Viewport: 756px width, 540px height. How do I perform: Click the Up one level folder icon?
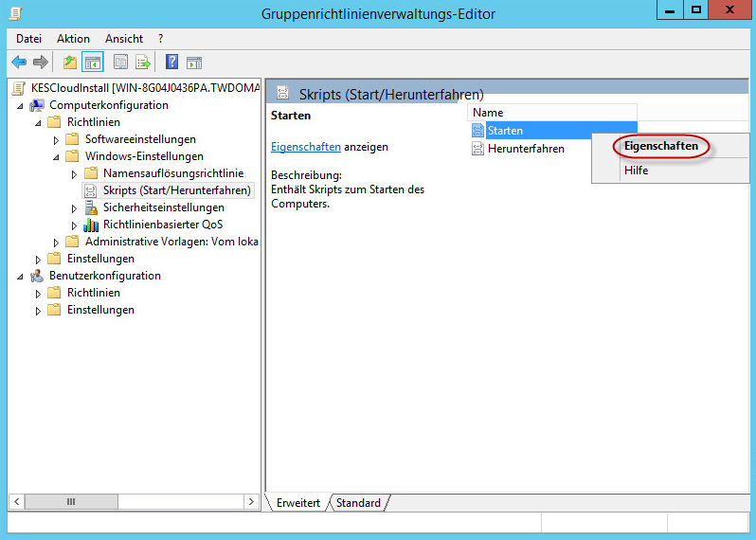(70, 63)
